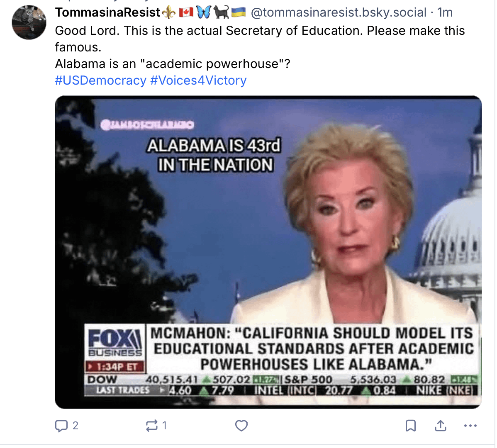The height and width of the screenshot is (448, 497).
Task: Click the reply count number 2
Action: (x=76, y=426)
